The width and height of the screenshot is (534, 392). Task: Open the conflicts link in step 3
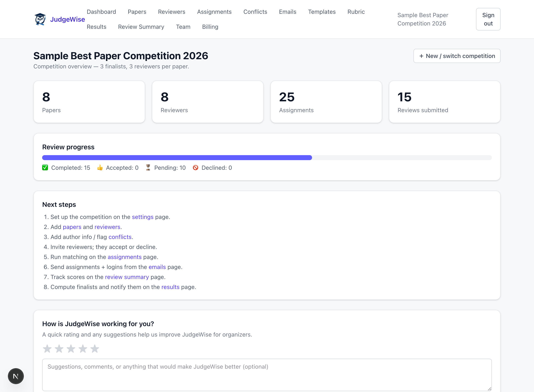120,237
